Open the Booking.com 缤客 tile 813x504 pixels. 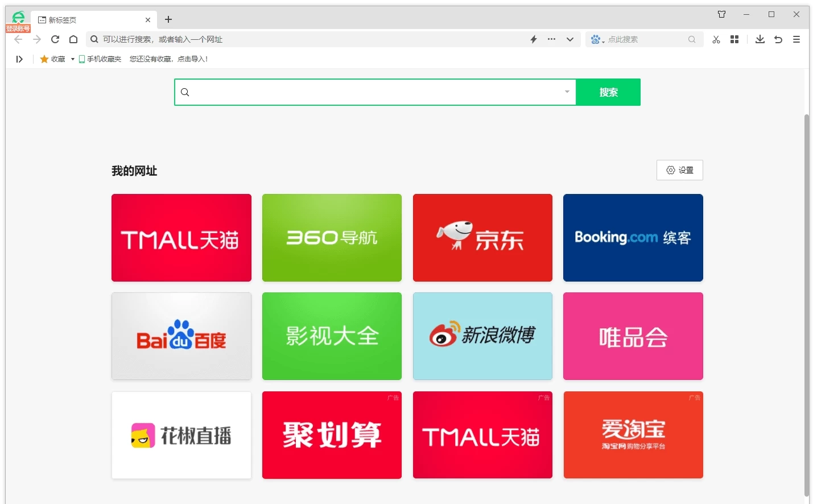coord(633,238)
